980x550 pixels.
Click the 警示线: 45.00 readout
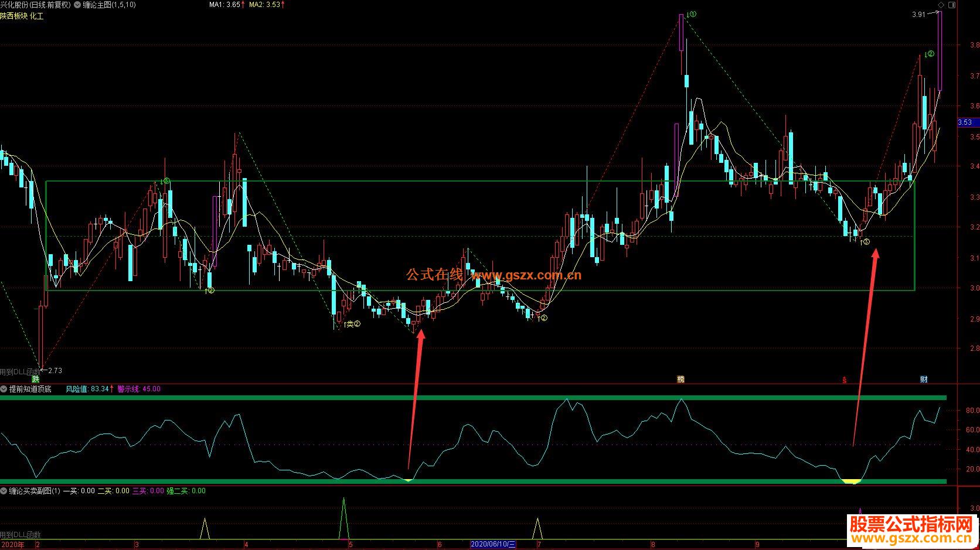point(139,389)
